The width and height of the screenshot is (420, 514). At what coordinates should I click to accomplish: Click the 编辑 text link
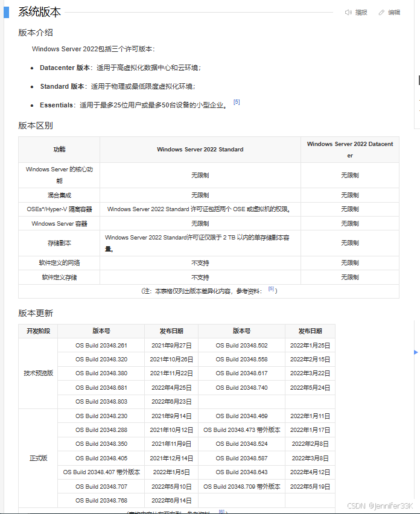point(394,13)
